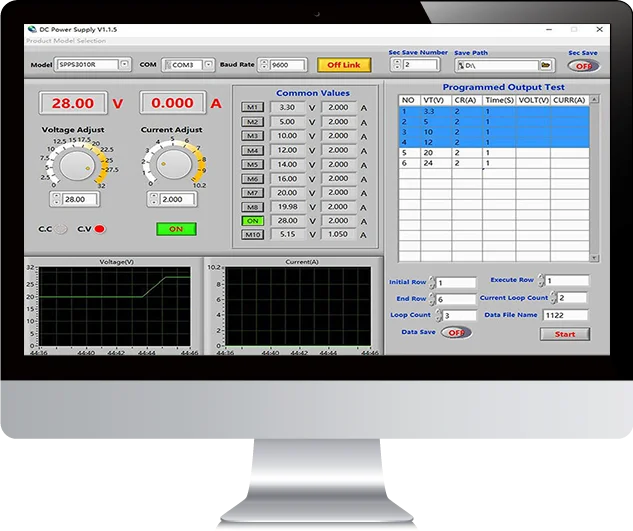Select the M2 preset button
The image size is (633, 531).
pos(252,122)
